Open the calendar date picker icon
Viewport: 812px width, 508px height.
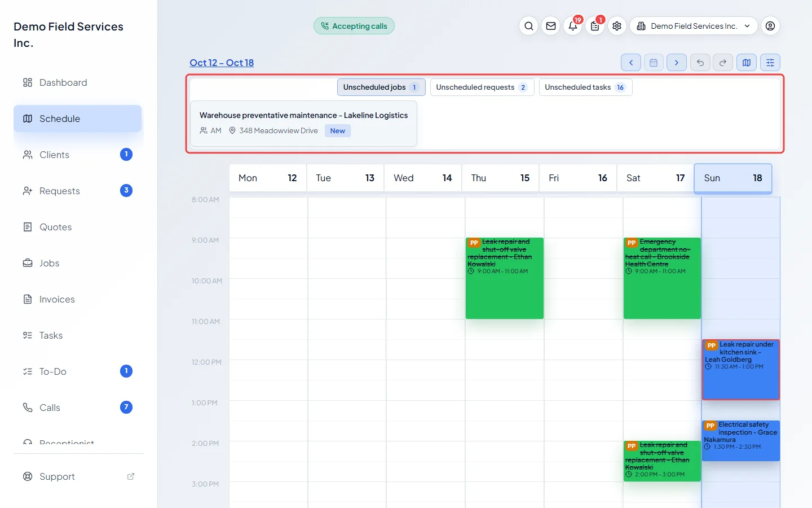tap(654, 63)
